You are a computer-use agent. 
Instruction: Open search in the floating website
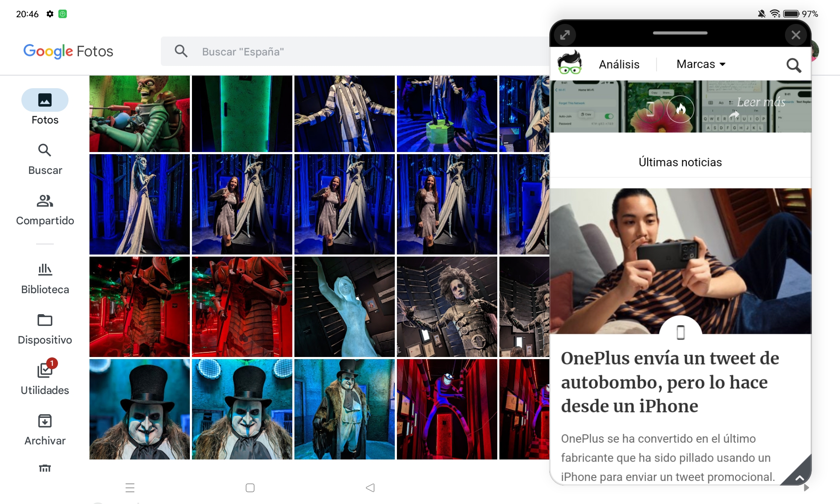pos(793,65)
